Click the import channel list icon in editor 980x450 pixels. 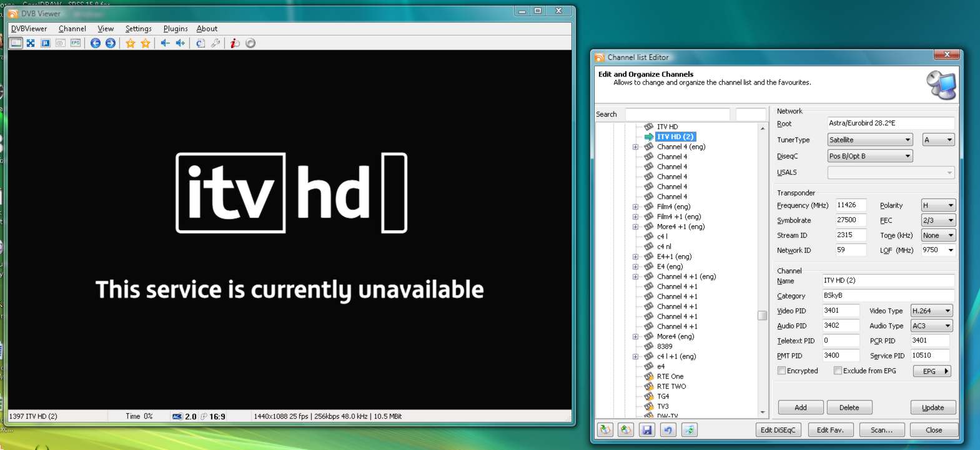pos(605,429)
